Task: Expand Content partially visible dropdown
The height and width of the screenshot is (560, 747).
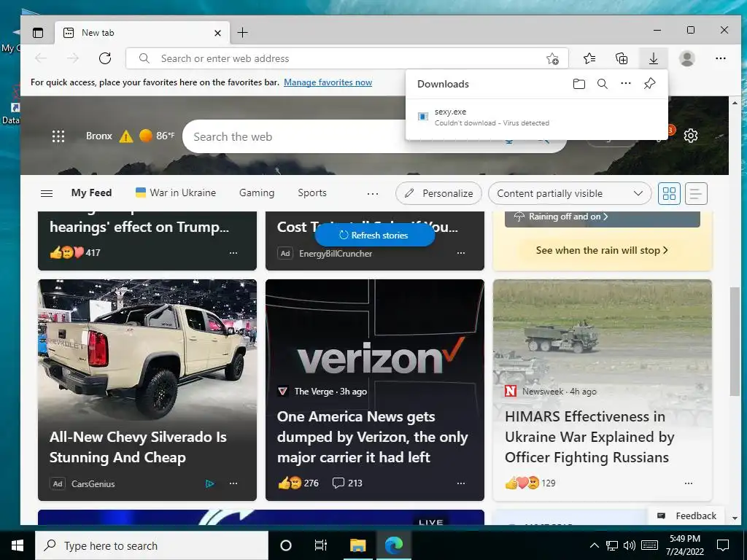Action: coord(570,193)
